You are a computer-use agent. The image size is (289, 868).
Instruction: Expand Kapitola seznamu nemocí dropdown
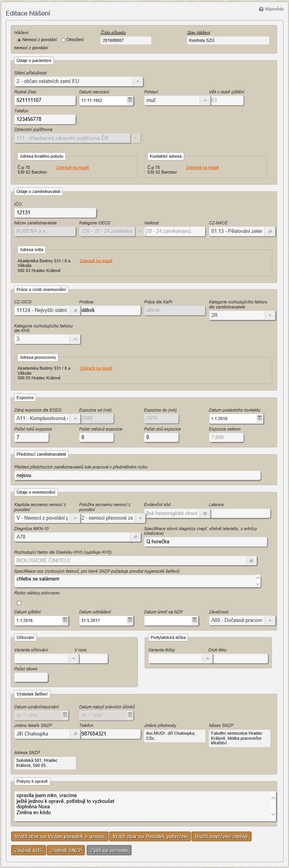[x=75, y=518]
